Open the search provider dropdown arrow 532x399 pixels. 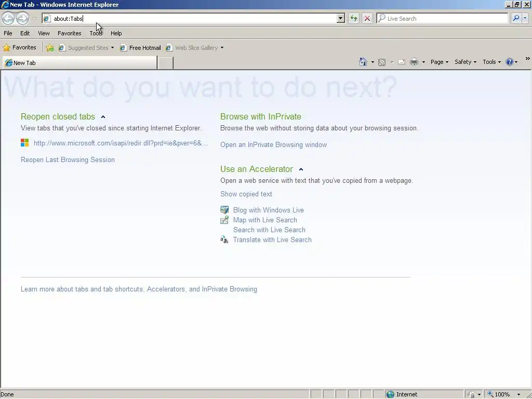[525, 18]
